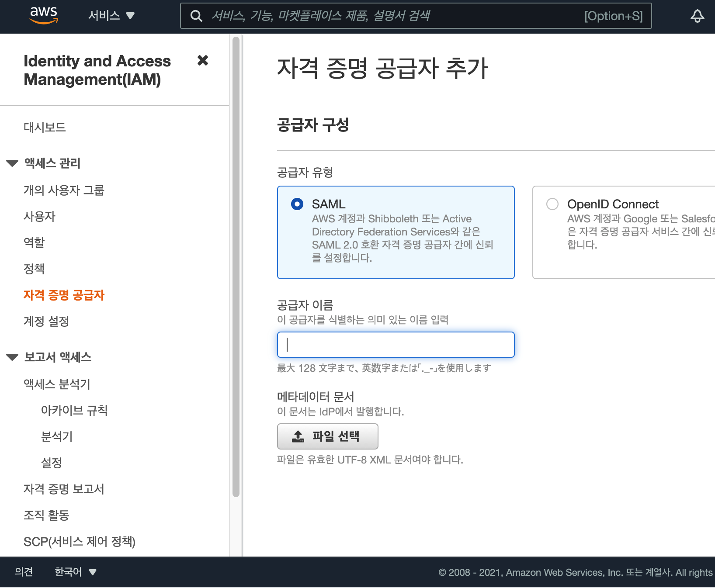The image size is (715, 588).
Task: Collapse the 액세스 관리 section
Action: [11, 163]
